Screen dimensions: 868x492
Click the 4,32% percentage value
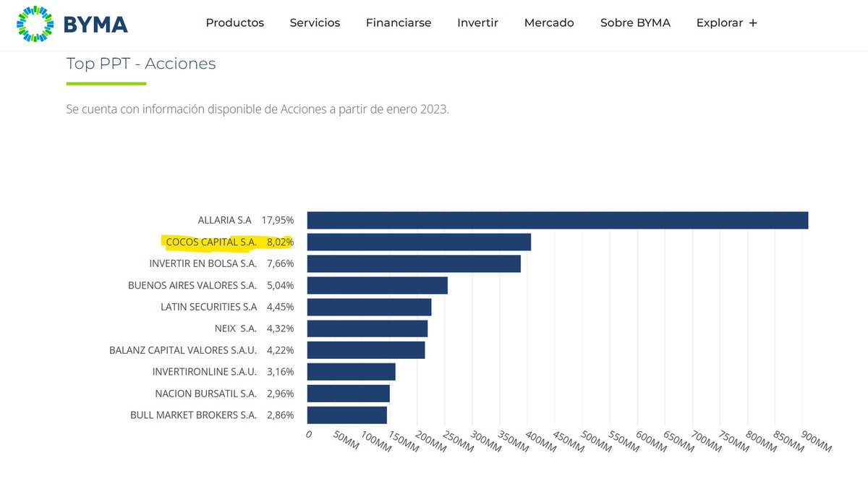281,328
